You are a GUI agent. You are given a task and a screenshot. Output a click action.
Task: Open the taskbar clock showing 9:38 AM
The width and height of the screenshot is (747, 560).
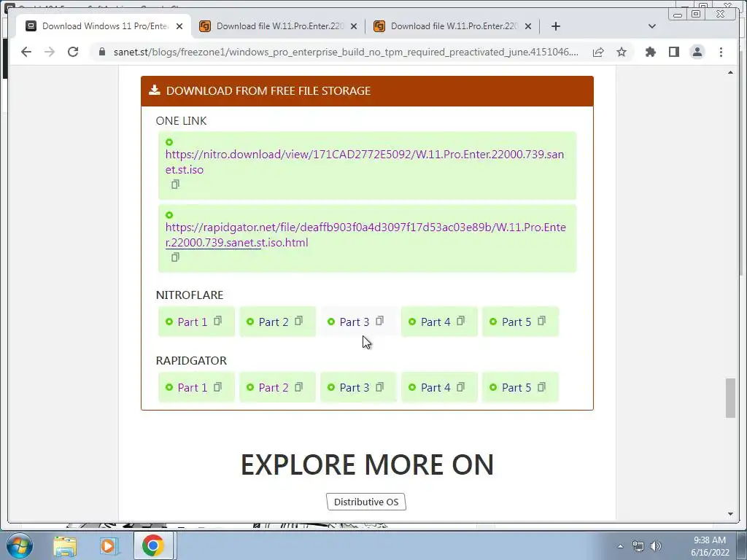pos(710,546)
